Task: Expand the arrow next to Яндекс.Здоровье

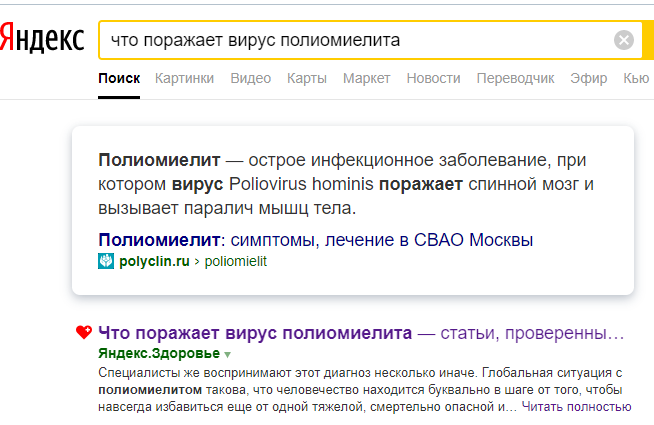Action: click(x=228, y=354)
